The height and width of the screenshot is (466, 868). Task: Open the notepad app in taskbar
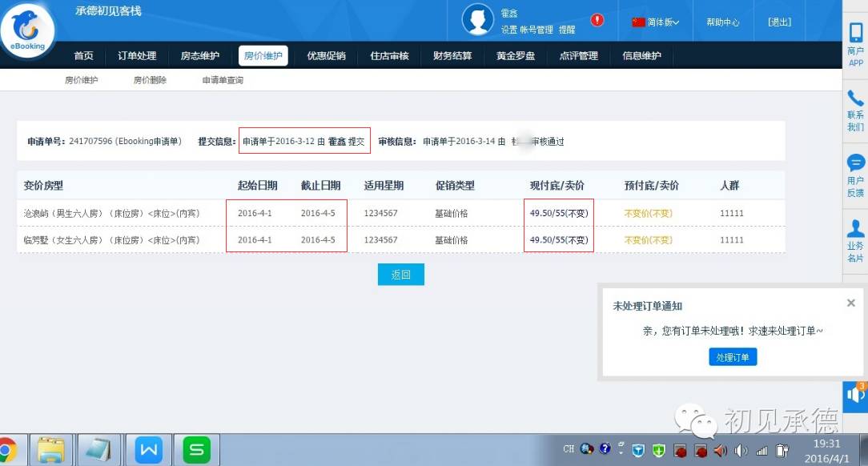click(x=99, y=450)
